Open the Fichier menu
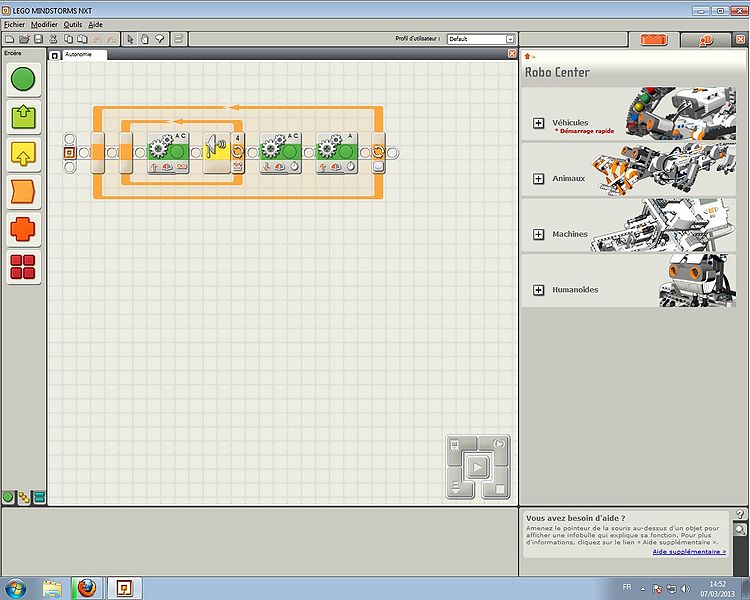750x600 pixels. pyautogui.click(x=14, y=24)
